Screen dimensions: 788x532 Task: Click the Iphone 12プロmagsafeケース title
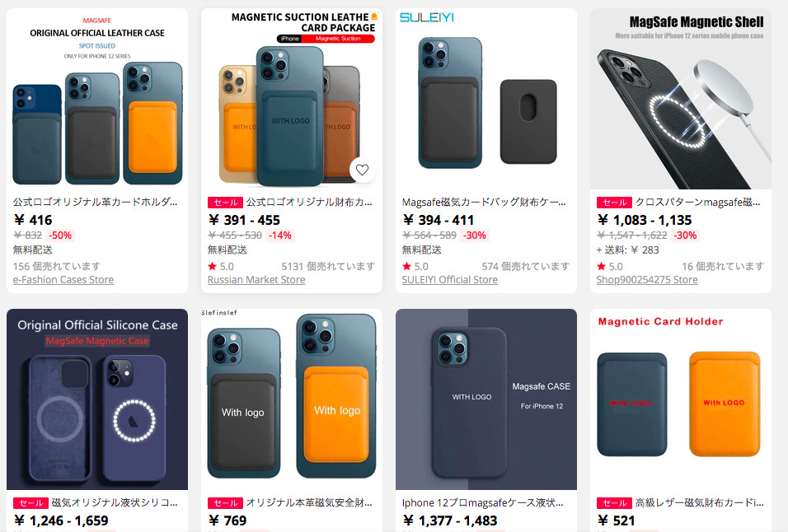click(482, 503)
